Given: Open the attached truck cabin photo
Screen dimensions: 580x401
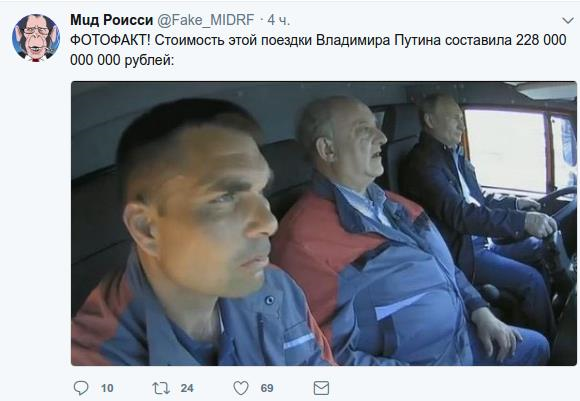Looking at the screenshot, I should coord(324,223).
